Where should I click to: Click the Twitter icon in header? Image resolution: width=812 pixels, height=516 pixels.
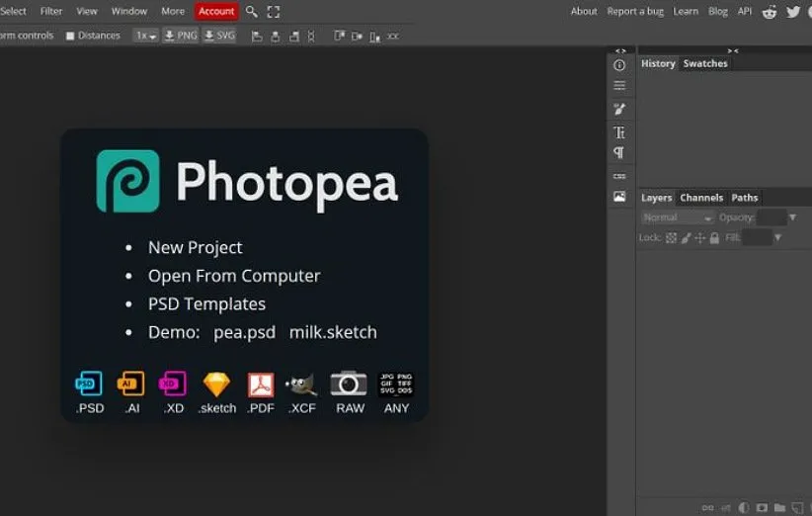pyautogui.click(x=792, y=12)
